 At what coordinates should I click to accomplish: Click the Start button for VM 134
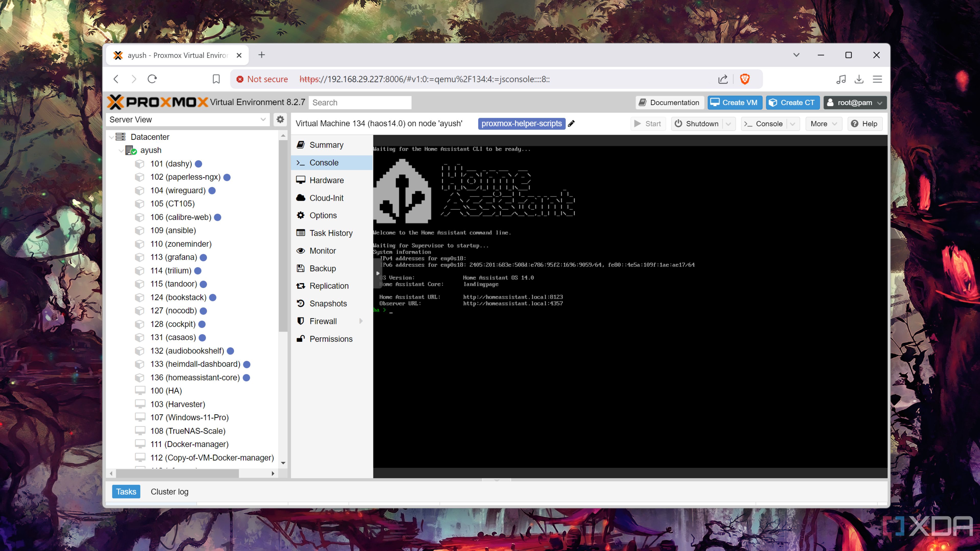click(647, 124)
